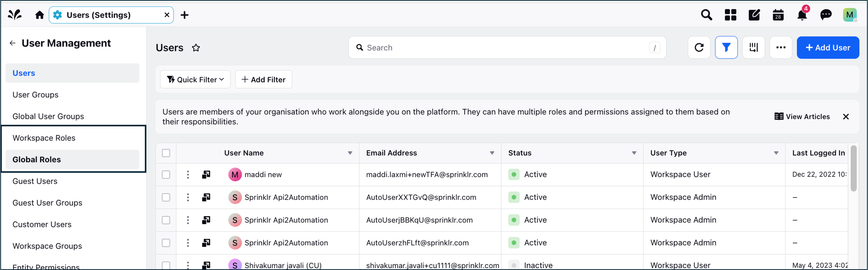Select all users header checkbox

click(x=166, y=153)
